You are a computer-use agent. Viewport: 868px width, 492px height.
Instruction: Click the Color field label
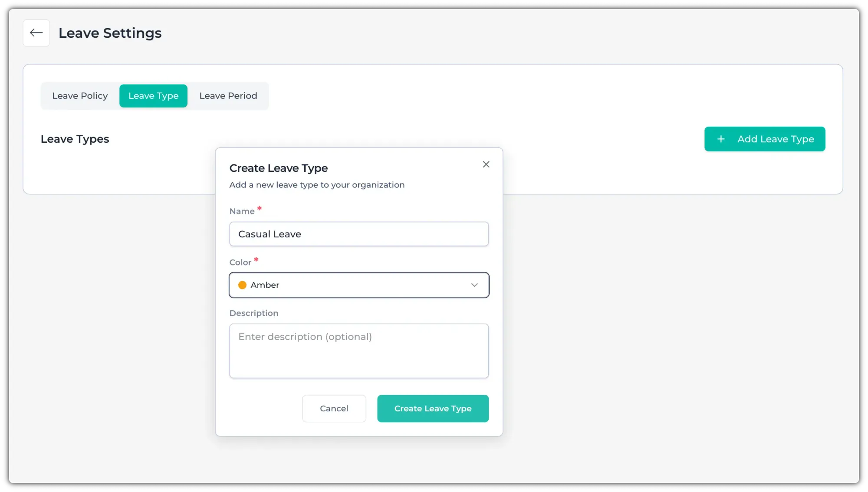[x=240, y=262]
